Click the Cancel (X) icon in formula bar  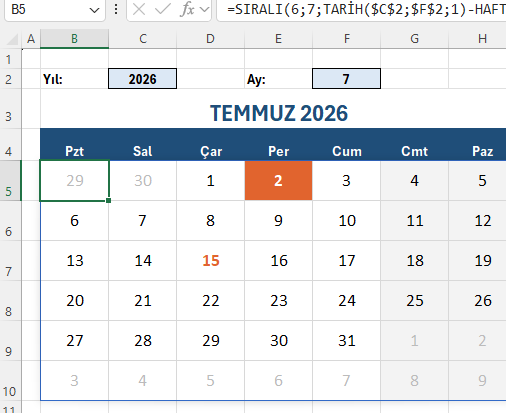click(139, 9)
